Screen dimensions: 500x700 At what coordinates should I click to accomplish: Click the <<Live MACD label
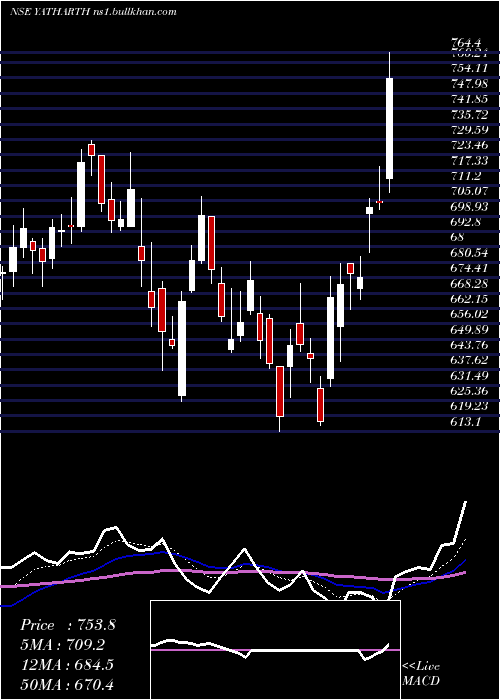coord(421,674)
